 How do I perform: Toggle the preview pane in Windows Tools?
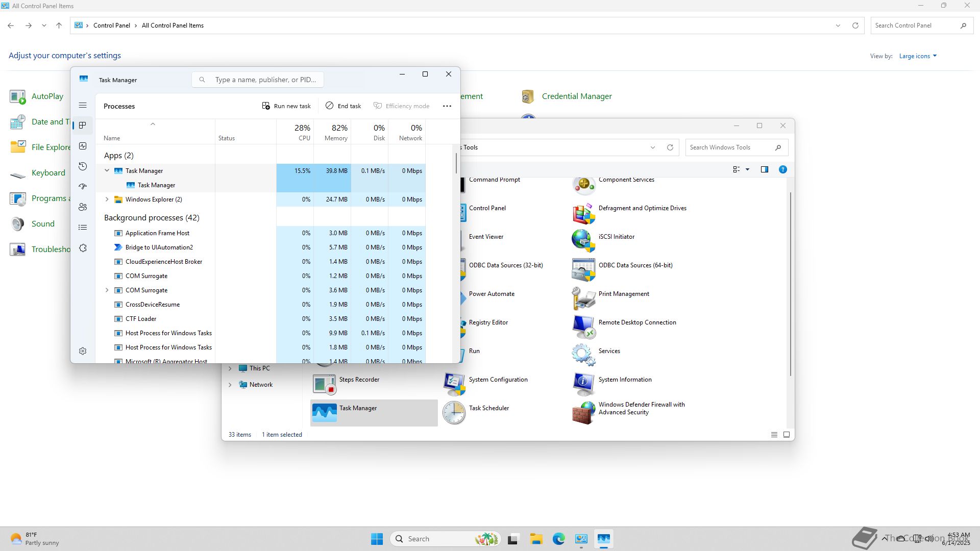(x=764, y=169)
